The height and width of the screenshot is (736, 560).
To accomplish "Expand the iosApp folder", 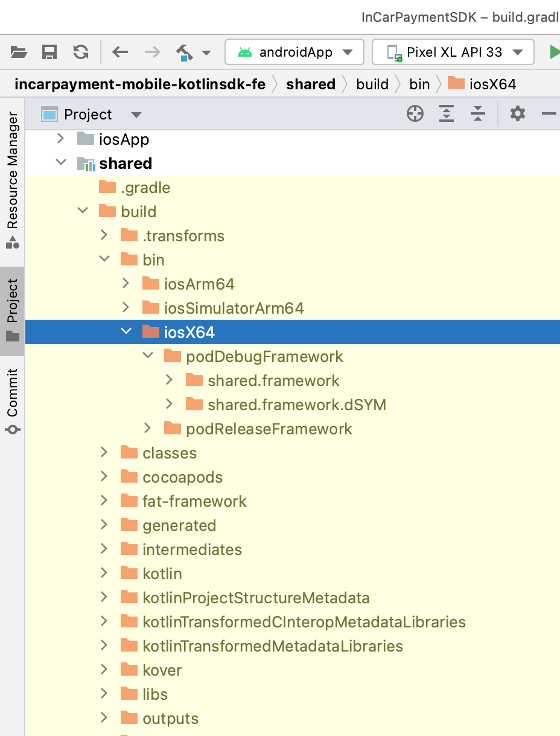I will coord(60,139).
